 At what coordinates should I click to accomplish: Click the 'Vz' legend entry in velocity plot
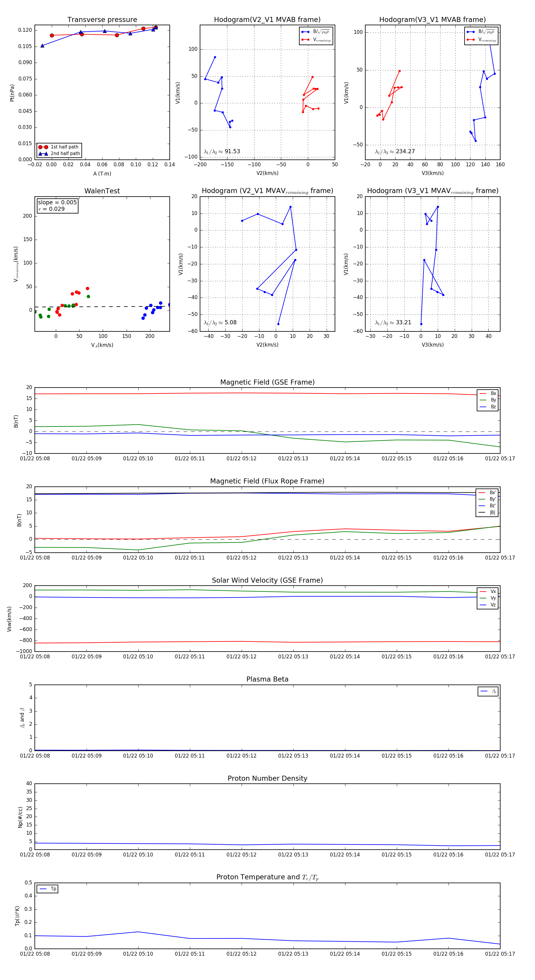point(488,605)
